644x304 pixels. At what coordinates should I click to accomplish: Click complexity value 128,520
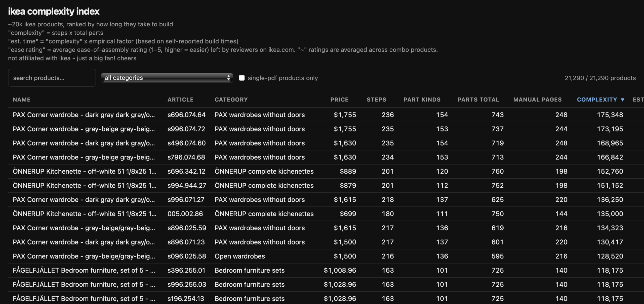point(610,256)
